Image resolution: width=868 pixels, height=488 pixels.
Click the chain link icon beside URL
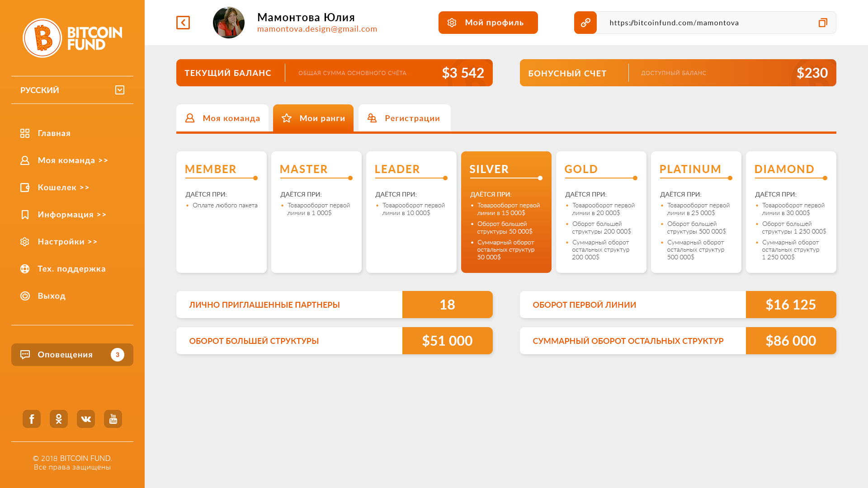tap(585, 23)
